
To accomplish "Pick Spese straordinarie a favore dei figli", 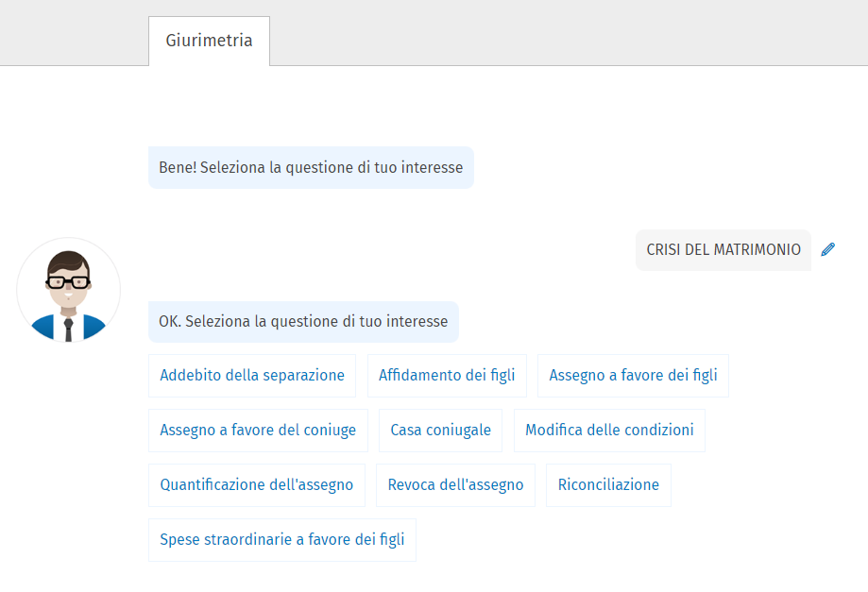I will (x=282, y=540).
